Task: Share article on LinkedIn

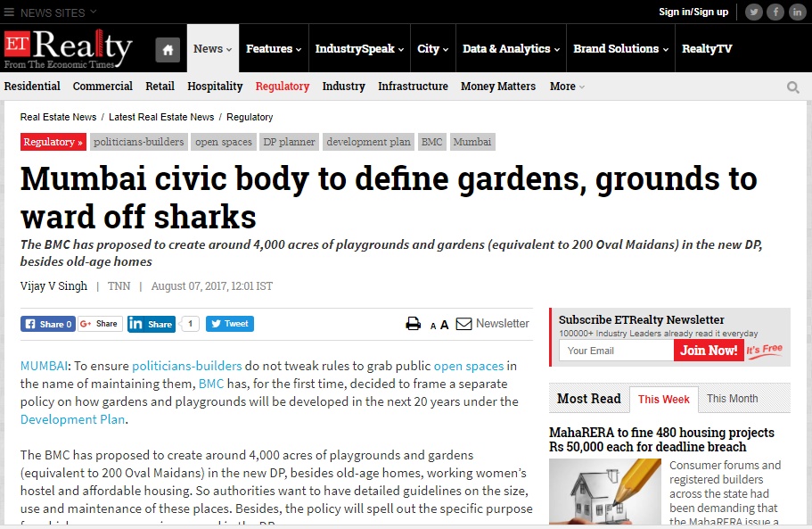Action: click(x=152, y=324)
